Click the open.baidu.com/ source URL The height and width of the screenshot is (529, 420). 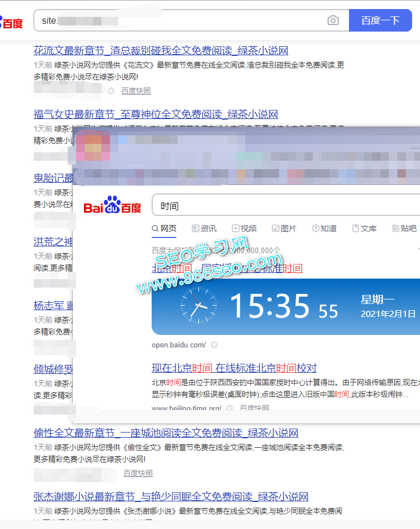point(179,345)
